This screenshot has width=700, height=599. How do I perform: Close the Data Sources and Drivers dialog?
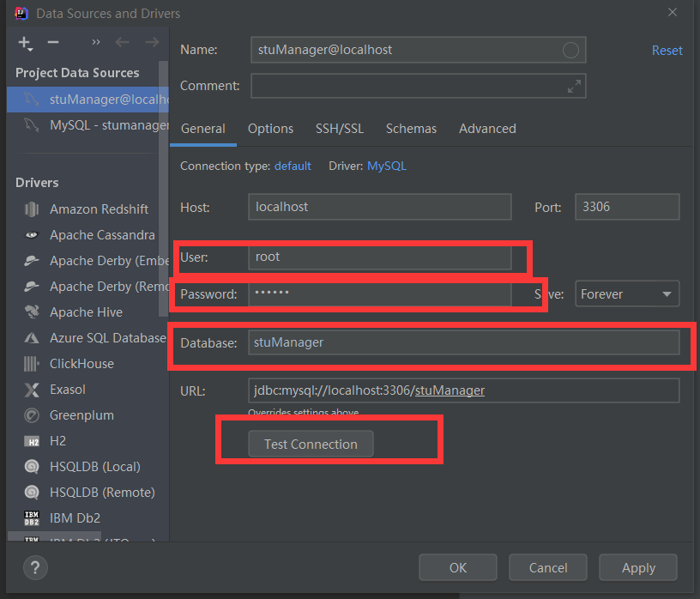click(x=673, y=13)
